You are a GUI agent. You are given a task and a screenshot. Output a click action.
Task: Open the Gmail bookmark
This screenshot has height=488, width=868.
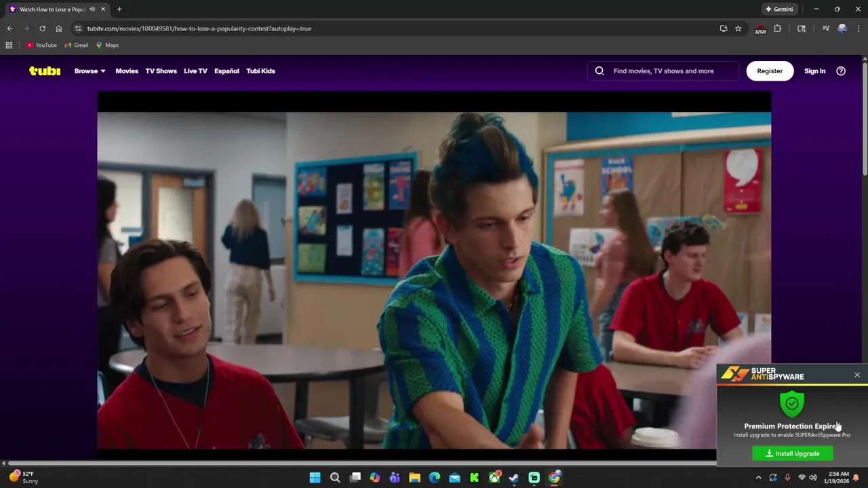(x=76, y=45)
